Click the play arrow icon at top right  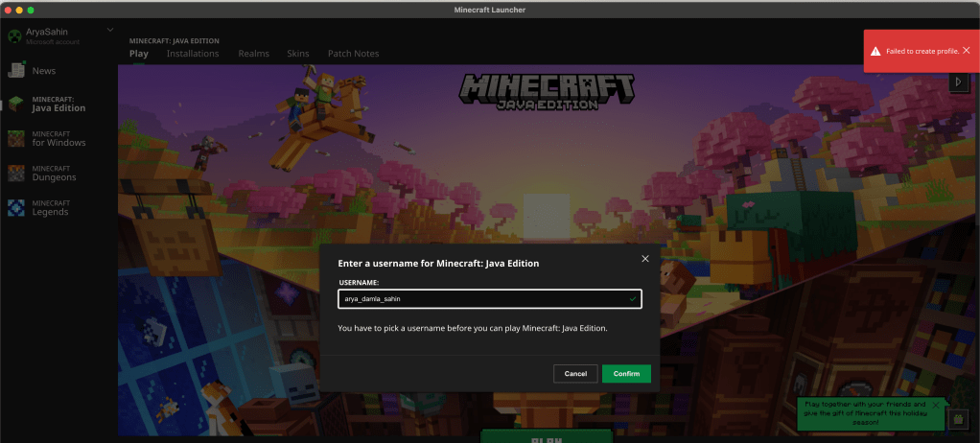[958, 82]
